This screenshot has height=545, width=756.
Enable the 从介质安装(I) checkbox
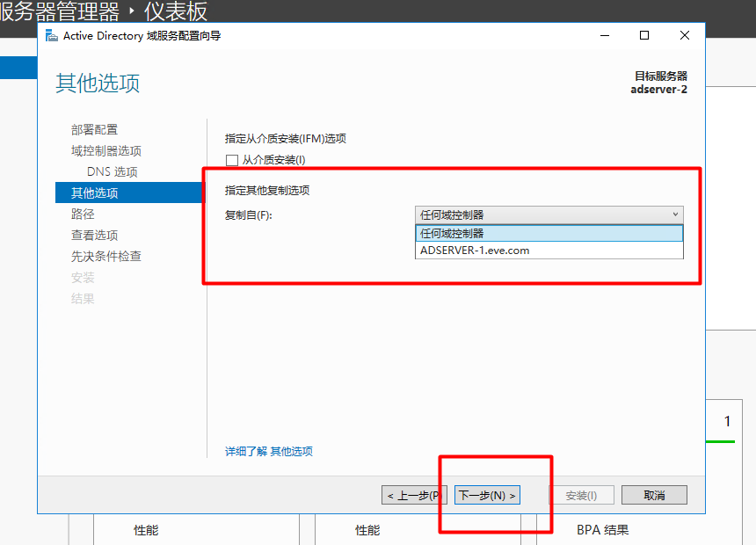(232, 160)
